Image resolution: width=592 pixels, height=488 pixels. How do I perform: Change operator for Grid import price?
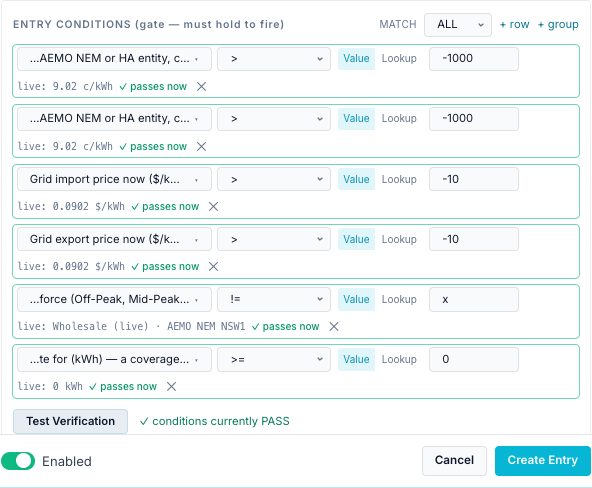[x=274, y=179]
